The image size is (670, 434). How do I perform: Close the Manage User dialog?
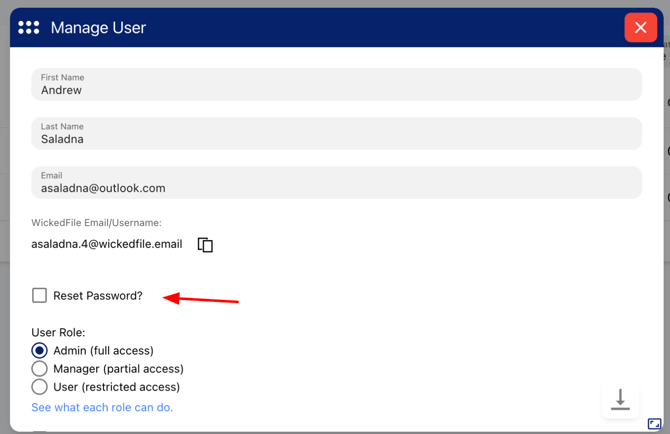[640, 28]
